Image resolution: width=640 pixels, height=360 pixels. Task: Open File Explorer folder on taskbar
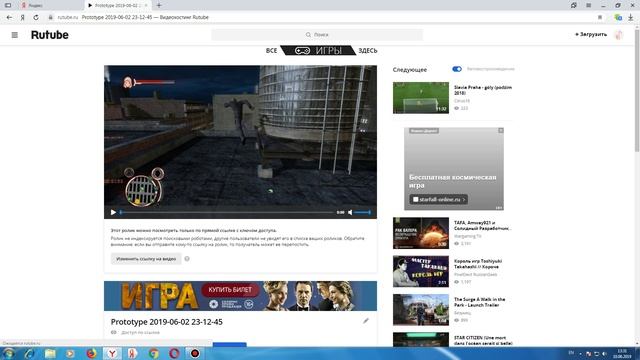[x=50, y=353]
